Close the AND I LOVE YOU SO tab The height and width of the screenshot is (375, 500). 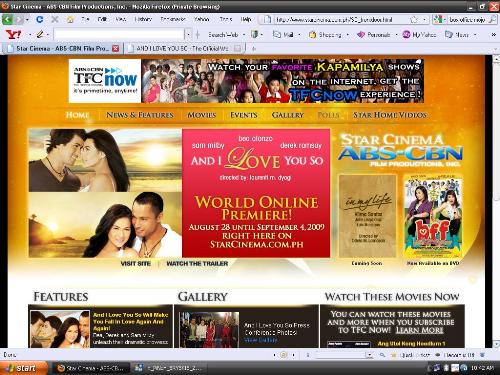click(x=237, y=48)
